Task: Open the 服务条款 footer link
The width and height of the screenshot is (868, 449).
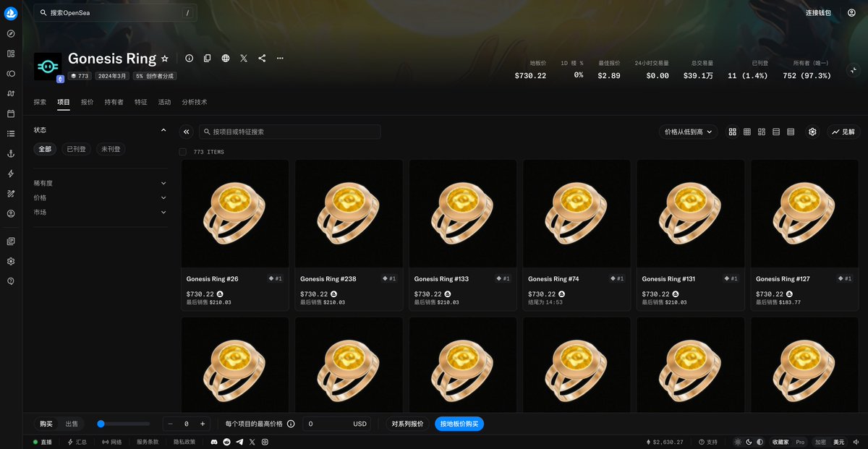Action: pyautogui.click(x=148, y=442)
